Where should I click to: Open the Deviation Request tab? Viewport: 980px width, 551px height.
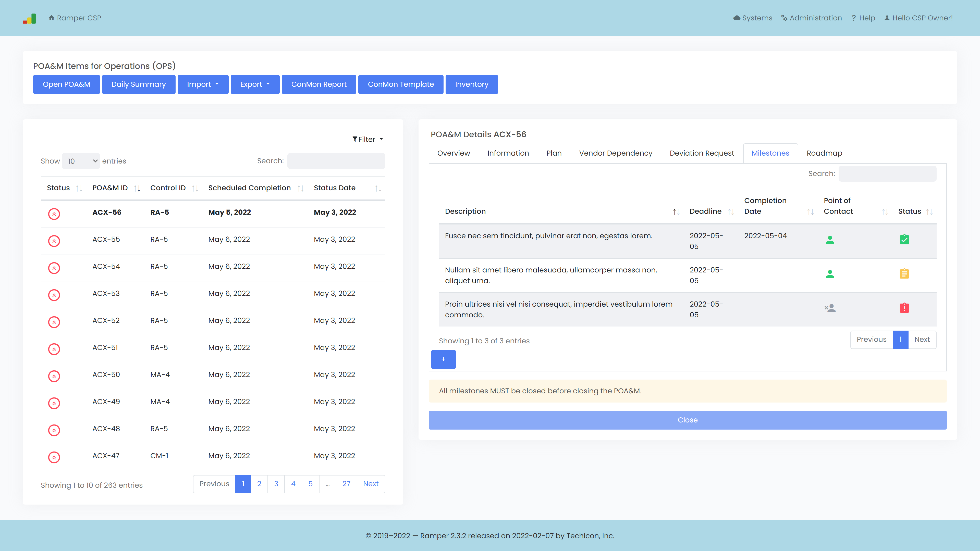[x=702, y=153]
